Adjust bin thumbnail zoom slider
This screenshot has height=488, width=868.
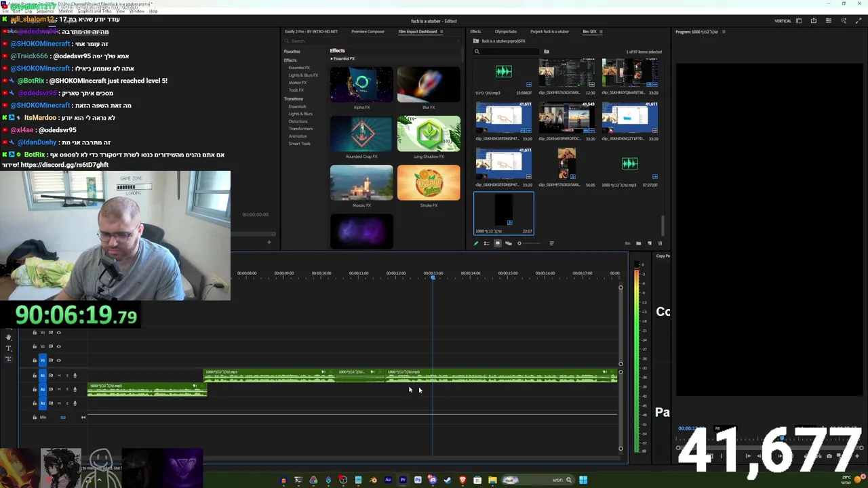(530, 243)
